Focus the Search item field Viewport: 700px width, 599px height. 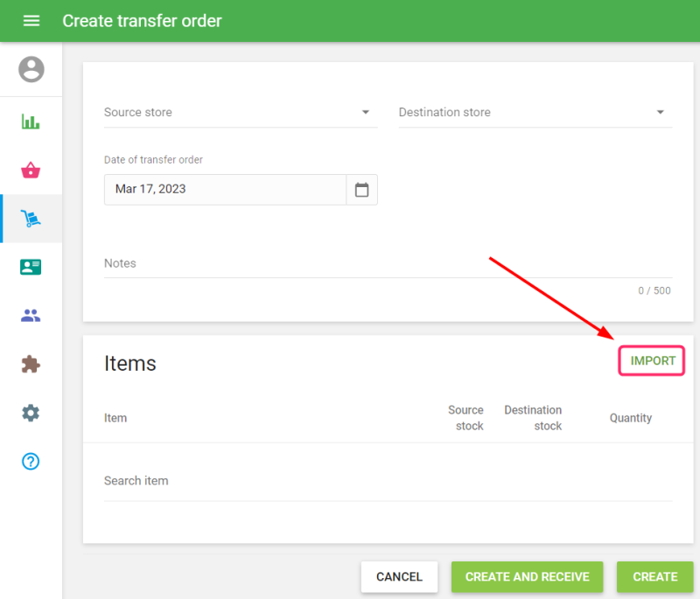(387, 481)
